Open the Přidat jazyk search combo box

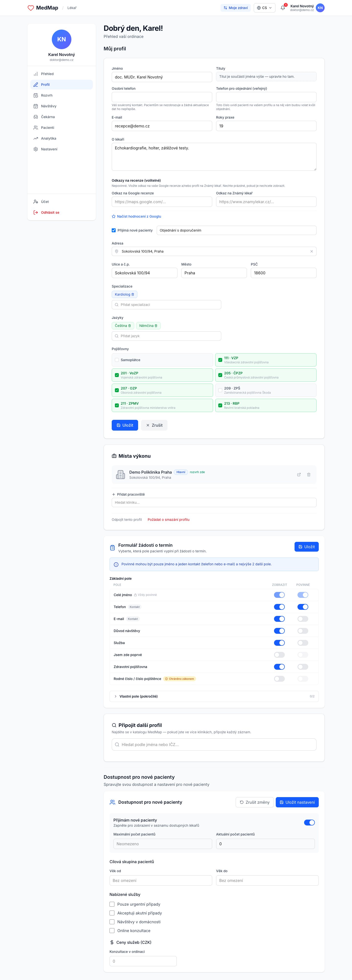(x=166, y=336)
